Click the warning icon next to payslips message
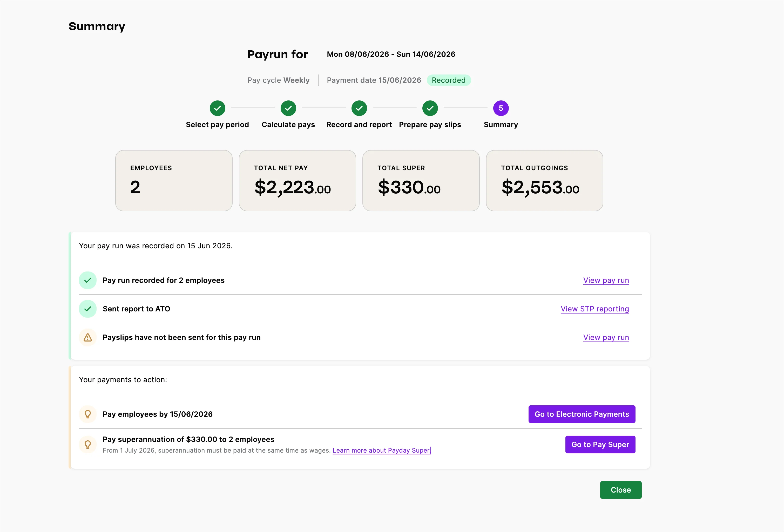784x532 pixels. pyautogui.click(x=87, y=337)
